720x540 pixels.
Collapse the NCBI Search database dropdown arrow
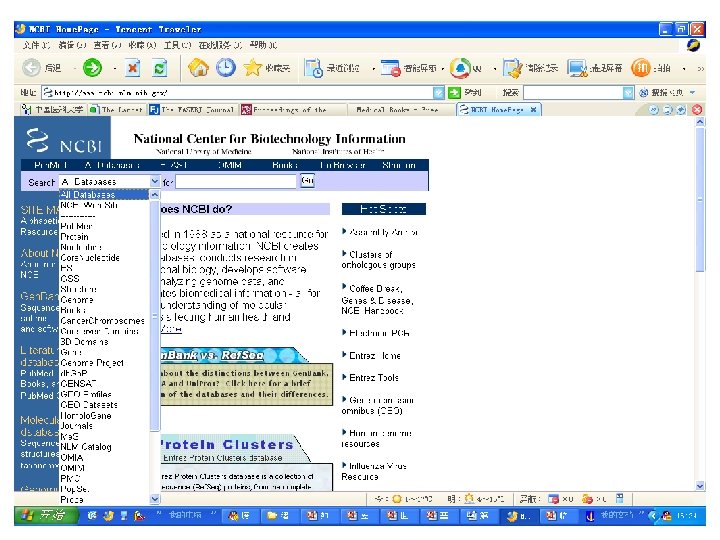point(155,181)
